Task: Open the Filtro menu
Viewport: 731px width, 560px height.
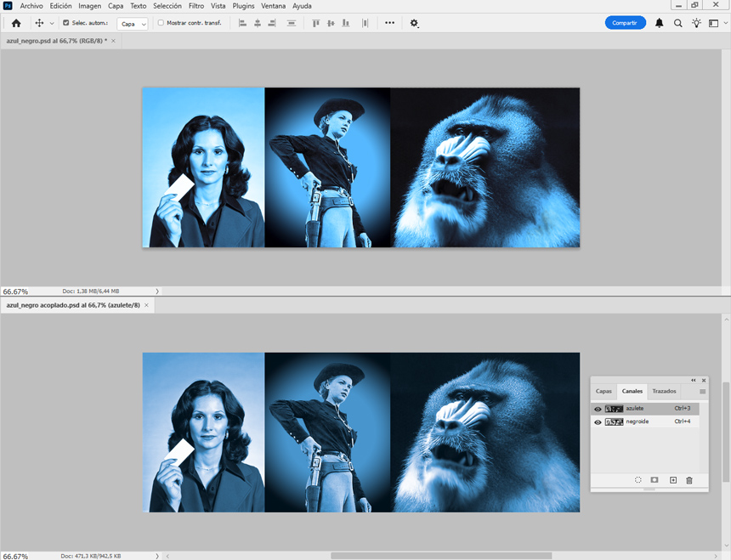Action: click(195, 6)
